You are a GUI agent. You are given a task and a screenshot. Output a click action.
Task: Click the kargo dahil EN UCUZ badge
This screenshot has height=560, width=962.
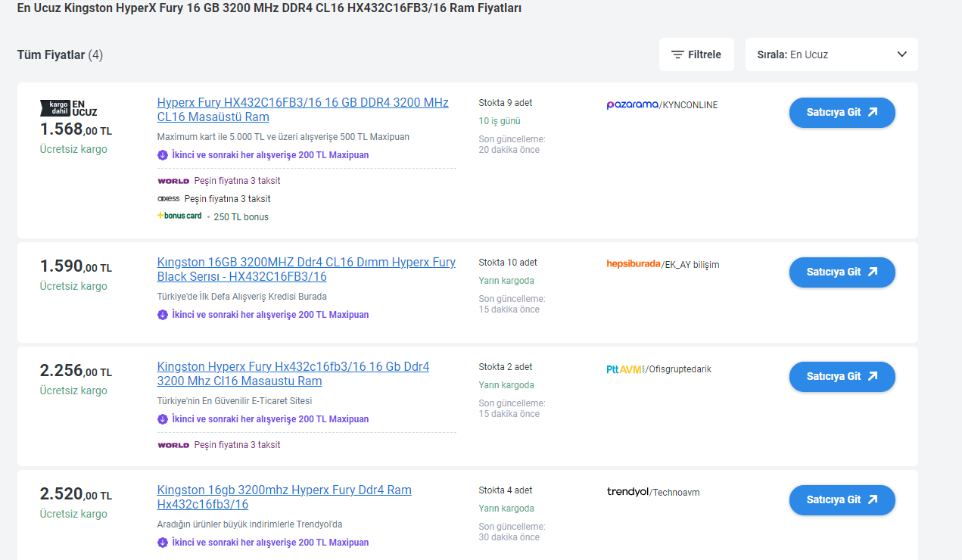click(x=69, y=108)
